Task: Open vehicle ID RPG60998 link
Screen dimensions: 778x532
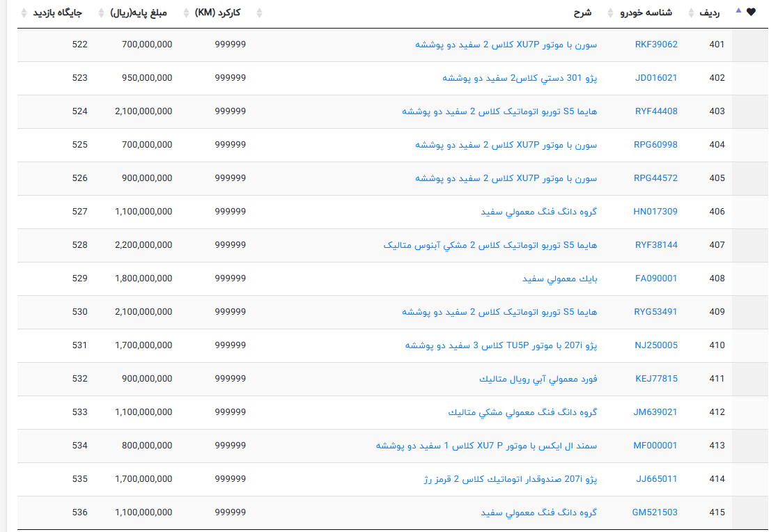Action: tap(655, 145)
